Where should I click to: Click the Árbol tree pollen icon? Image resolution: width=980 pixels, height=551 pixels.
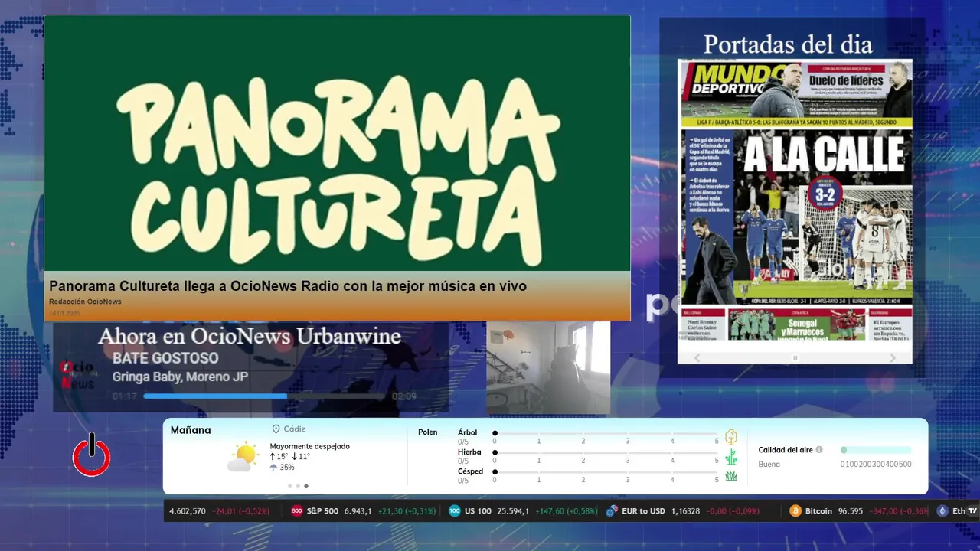[x=731, y=437]
